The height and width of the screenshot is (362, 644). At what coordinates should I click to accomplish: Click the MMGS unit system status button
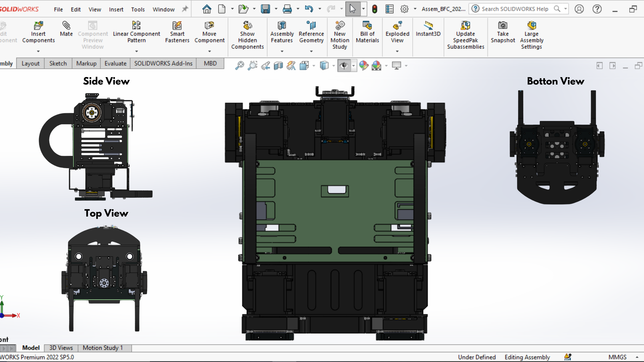tap(617, 357)
